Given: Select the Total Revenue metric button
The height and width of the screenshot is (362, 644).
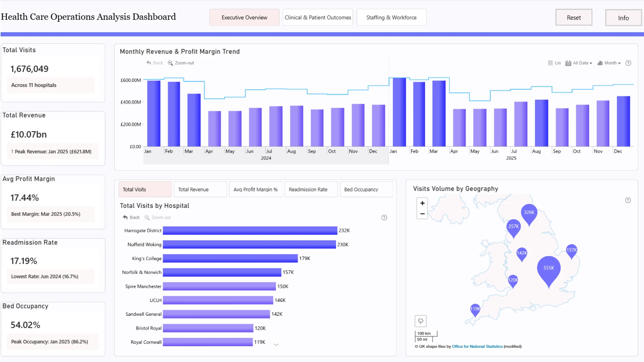Looking at the screenshot, I should (x=200, y=189).
